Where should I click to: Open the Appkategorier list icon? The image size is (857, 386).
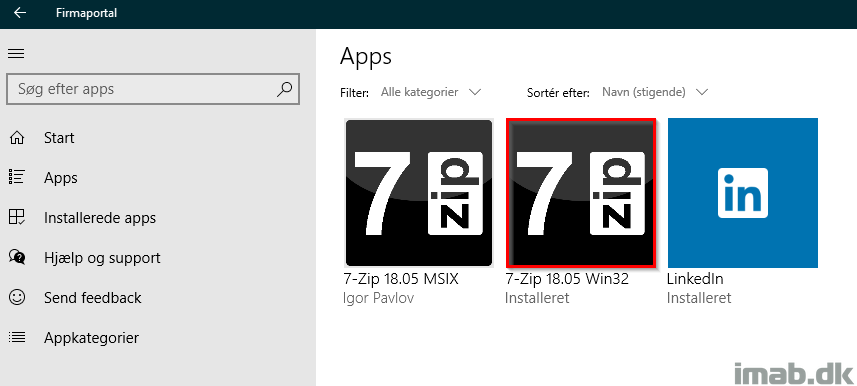[x=17, y=337]
